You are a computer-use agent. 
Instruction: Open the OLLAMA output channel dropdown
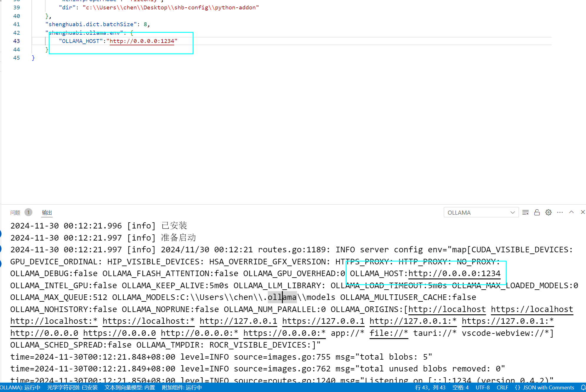(481, 212)
